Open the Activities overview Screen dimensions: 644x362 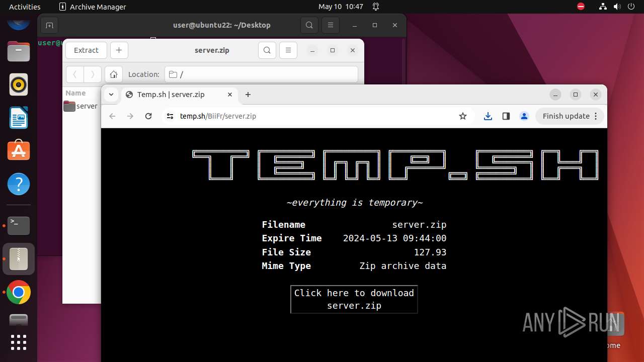click(x=25, y=7)
